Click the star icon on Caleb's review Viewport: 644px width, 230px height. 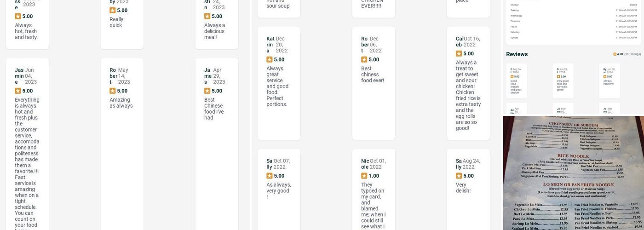(459, 54)
